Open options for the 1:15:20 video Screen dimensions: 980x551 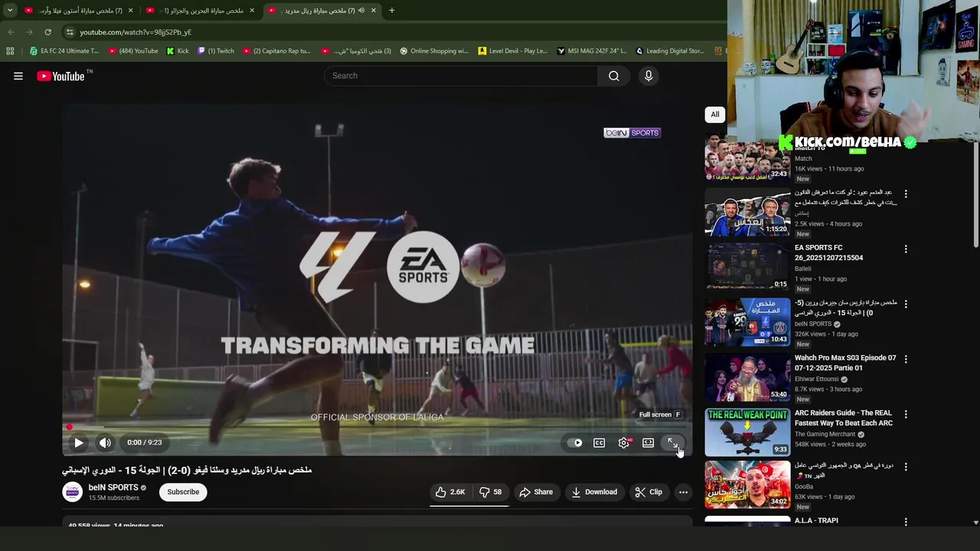906,194
